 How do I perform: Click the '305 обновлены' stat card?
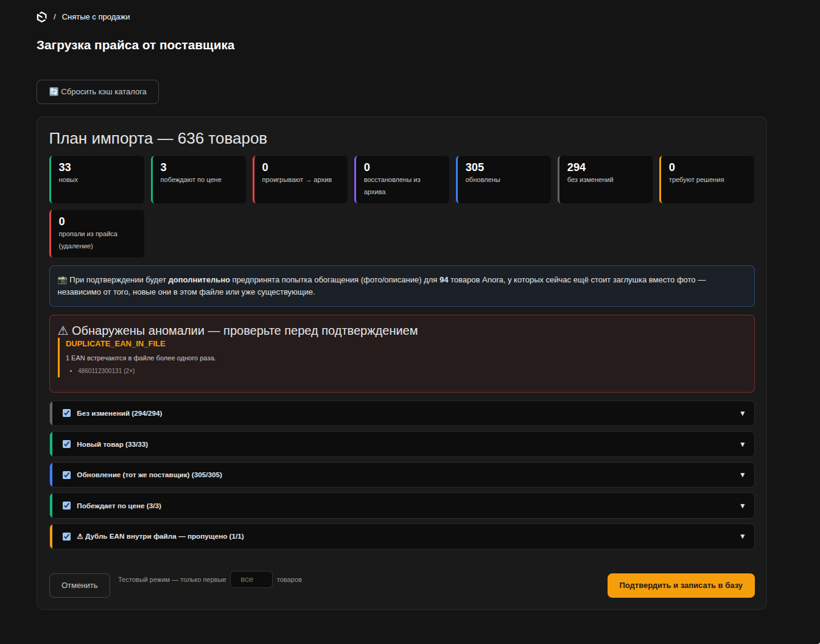503,180
